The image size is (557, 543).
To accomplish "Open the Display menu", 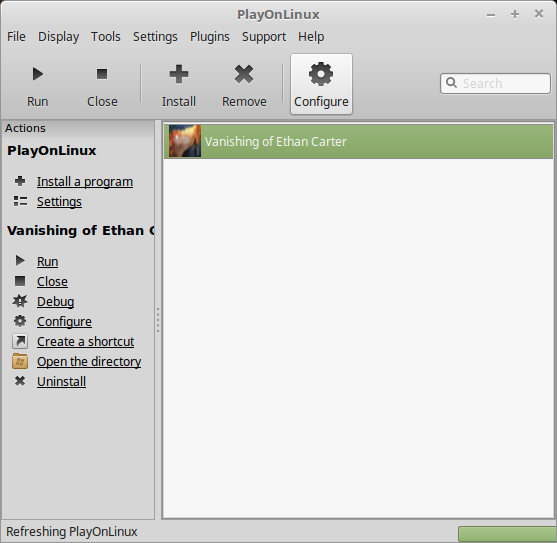I will (x=59, y=36).
